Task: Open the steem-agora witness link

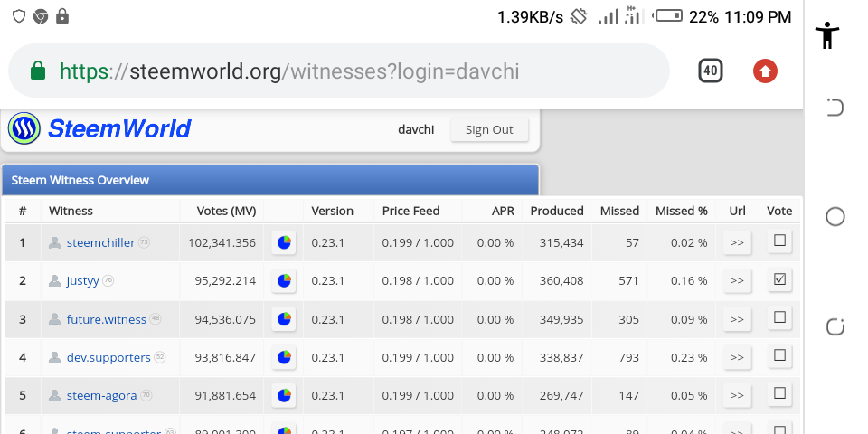Action: [101, 395]
